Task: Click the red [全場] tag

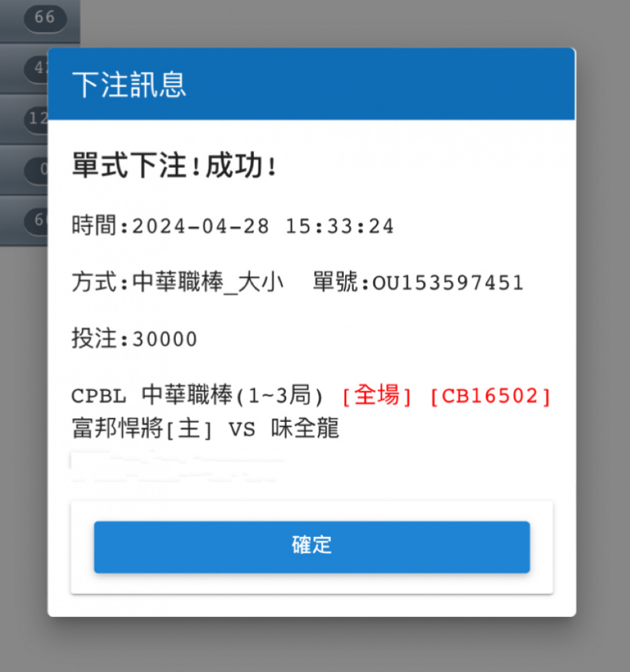Action: 377,395
